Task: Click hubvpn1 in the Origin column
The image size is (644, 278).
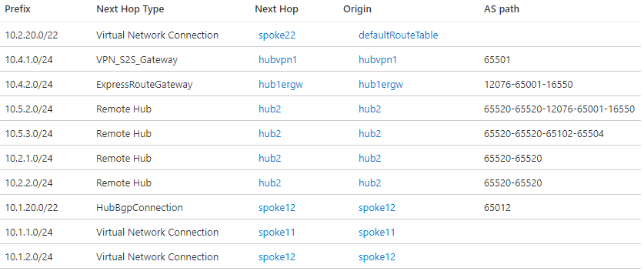Action: [378, 60]
